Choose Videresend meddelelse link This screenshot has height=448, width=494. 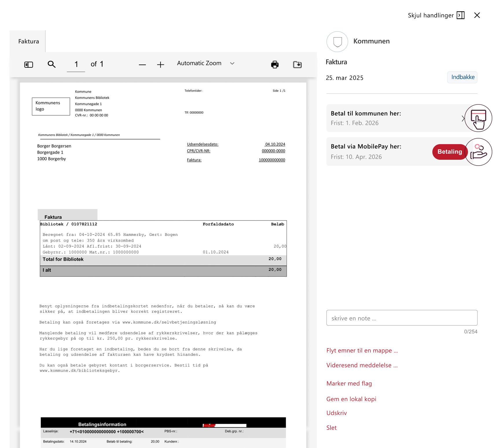point(362,365)
